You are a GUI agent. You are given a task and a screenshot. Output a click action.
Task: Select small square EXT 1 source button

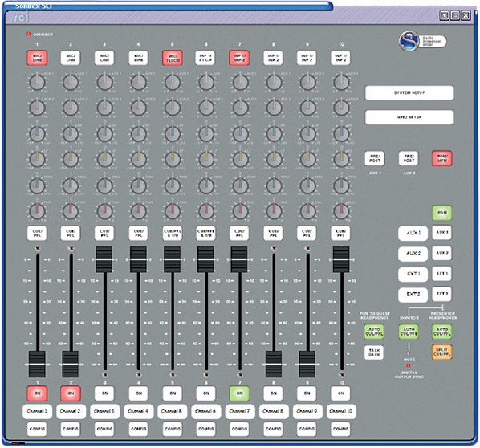click(442, 274)
